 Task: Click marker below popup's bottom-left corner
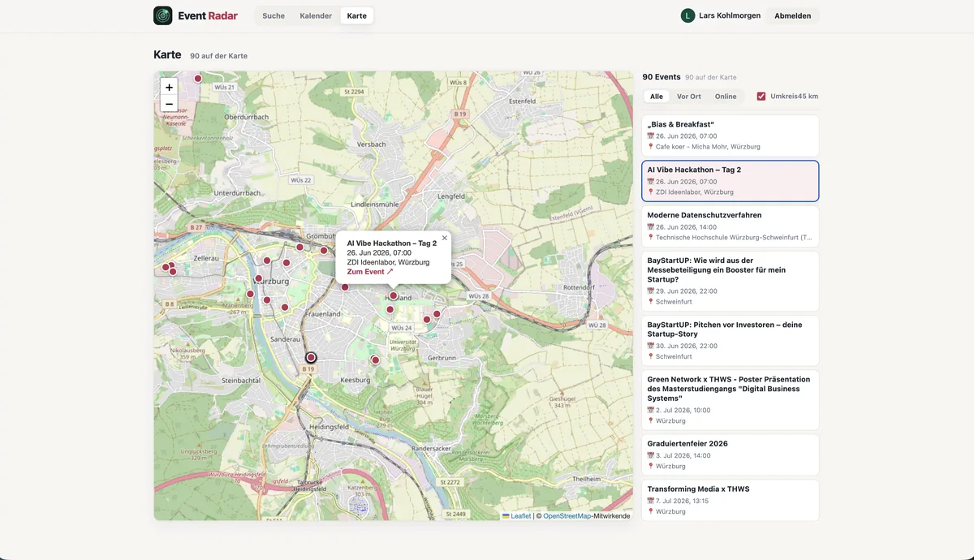(345, 287)
